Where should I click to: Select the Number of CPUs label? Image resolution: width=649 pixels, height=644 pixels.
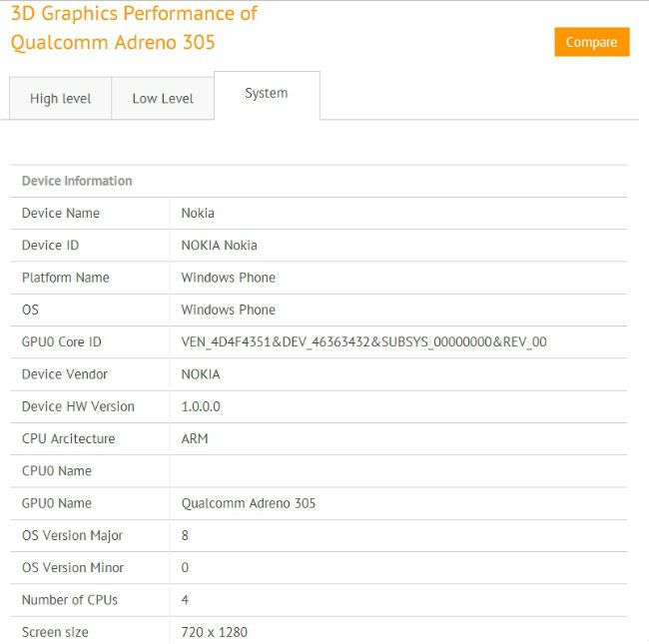tap(70, 600)
